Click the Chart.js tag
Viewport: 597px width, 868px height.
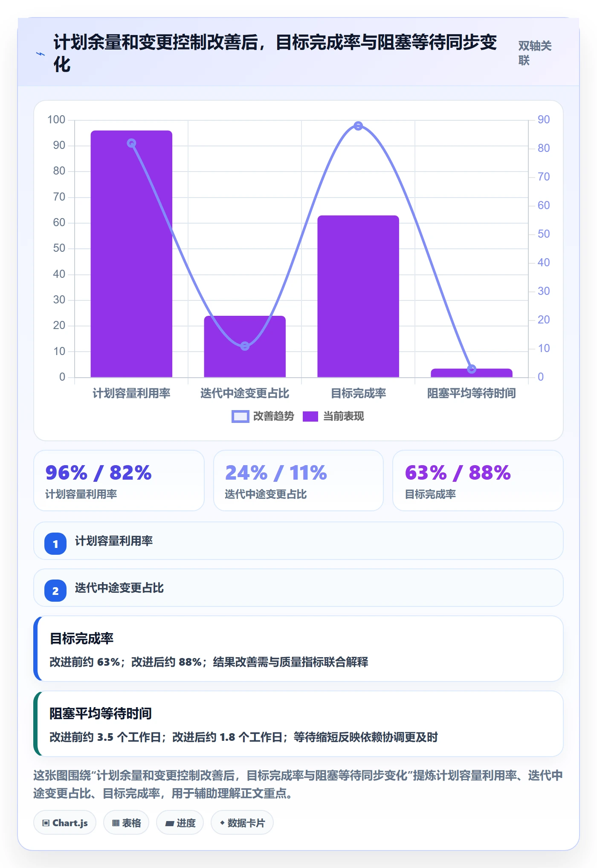pos(65,822)
